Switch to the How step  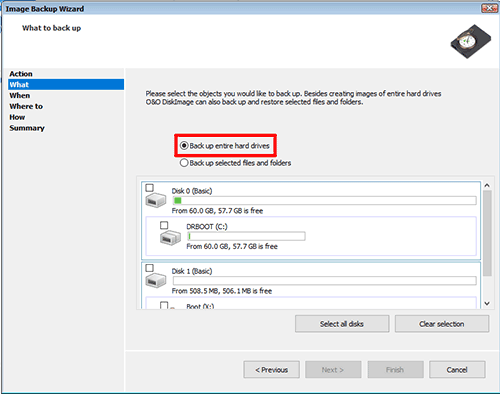point(17,117)
